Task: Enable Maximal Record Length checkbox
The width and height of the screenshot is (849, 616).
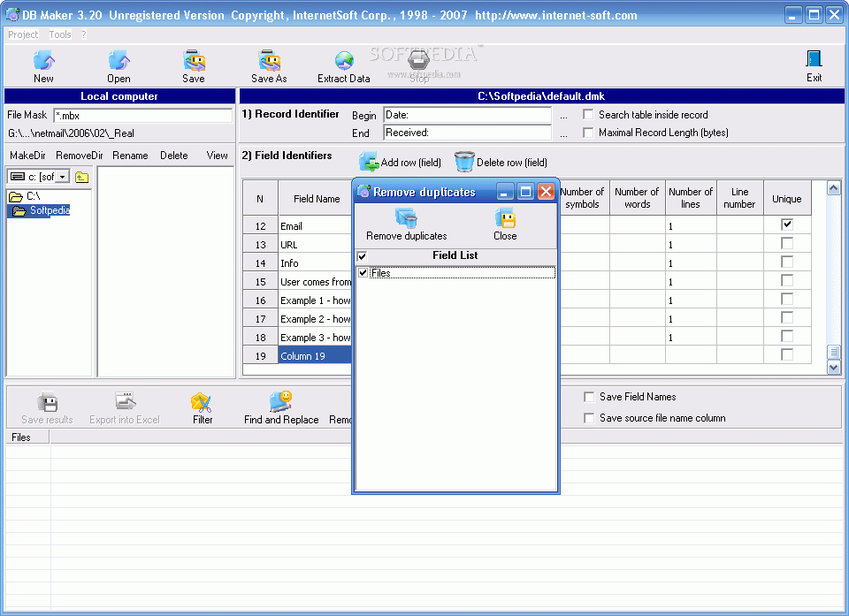Action: [x=588, y=133]
